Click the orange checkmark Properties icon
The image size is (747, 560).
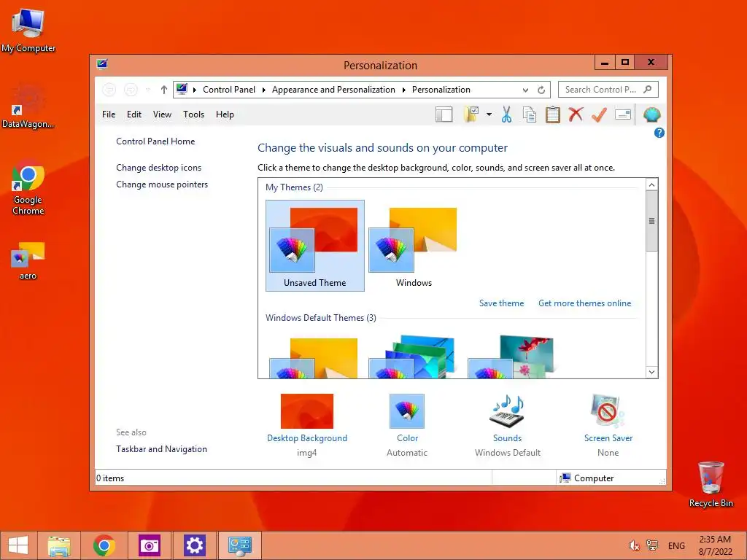pos(600,114)
